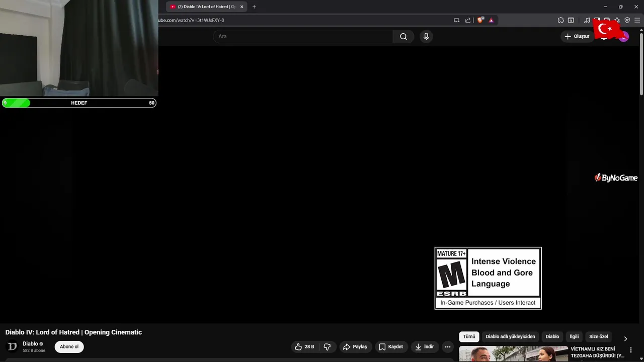Screen dimensions: 644x362
Task: Select the Size özel filter chip
Action: click(599, 337)
